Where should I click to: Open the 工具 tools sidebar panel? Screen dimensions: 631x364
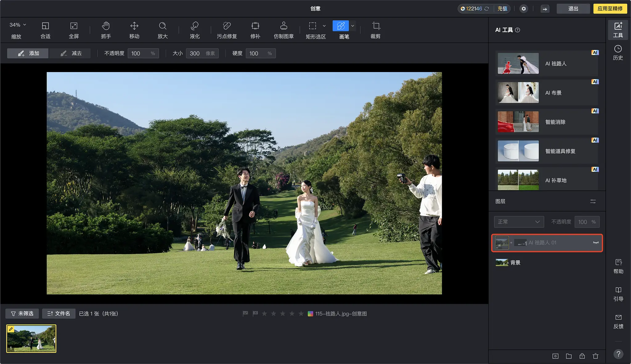pos(618,30)
